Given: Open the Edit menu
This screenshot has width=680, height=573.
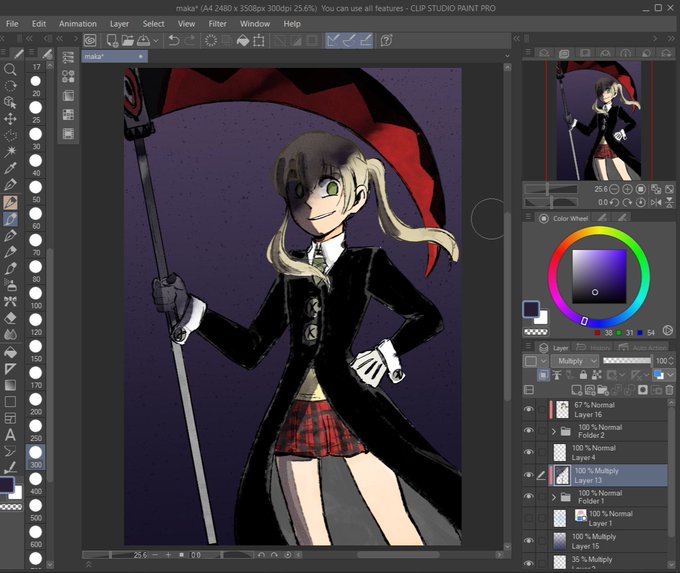Looking at the screenshot, I should [39, 24].
